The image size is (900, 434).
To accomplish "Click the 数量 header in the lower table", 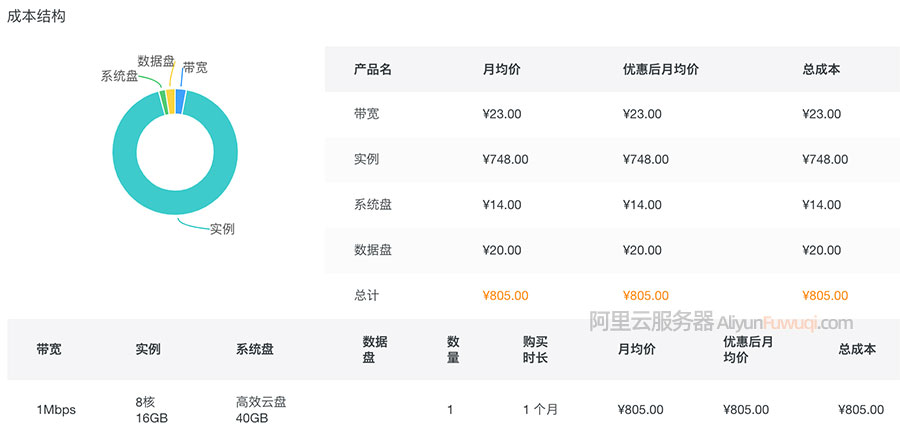I will (x=453, y=349).
